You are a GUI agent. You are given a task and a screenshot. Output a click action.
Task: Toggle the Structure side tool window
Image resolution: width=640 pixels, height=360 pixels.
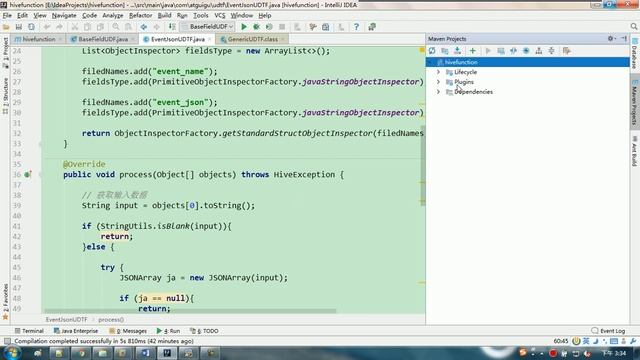coord(5,96)
